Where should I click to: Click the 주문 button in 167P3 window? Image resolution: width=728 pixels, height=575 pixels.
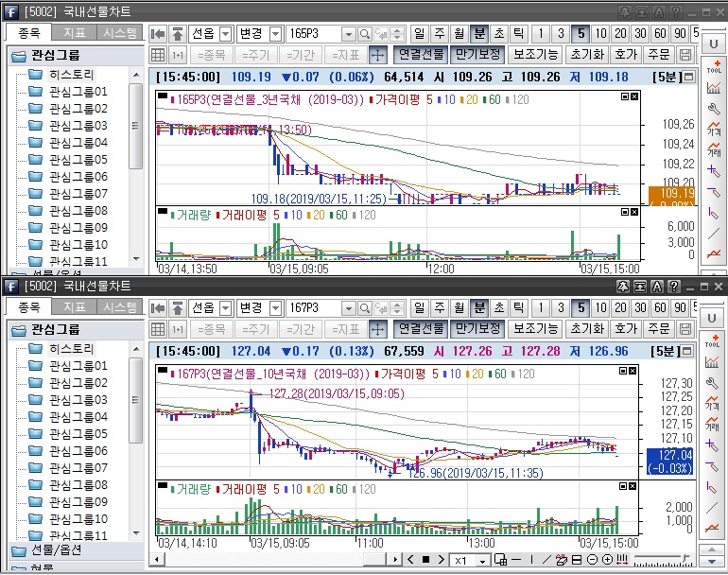click(x=659, y=329)
